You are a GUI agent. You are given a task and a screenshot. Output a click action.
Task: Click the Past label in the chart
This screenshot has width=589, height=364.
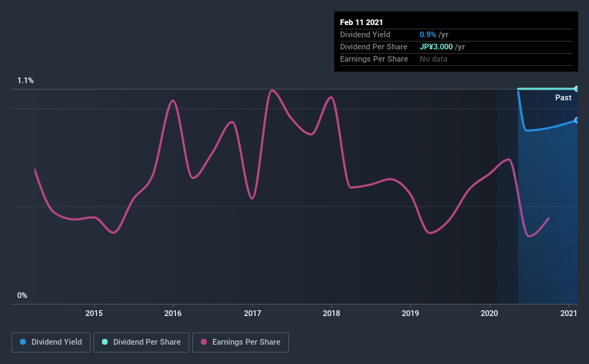(x=563, y=97)
